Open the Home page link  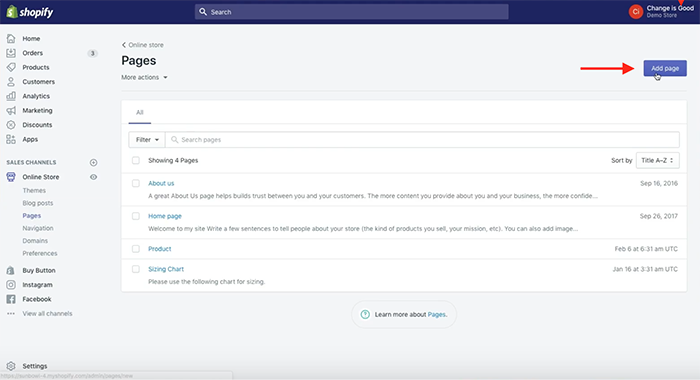(165, 216)
